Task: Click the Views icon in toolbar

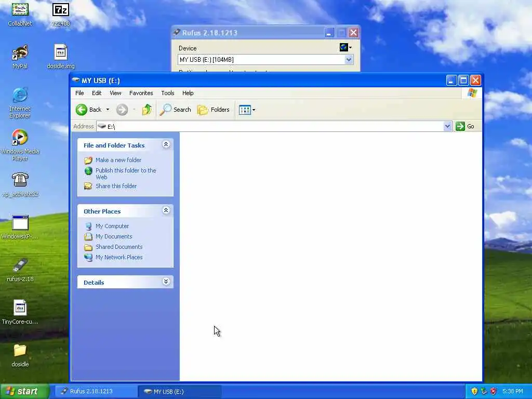Action: coord(245,110)
